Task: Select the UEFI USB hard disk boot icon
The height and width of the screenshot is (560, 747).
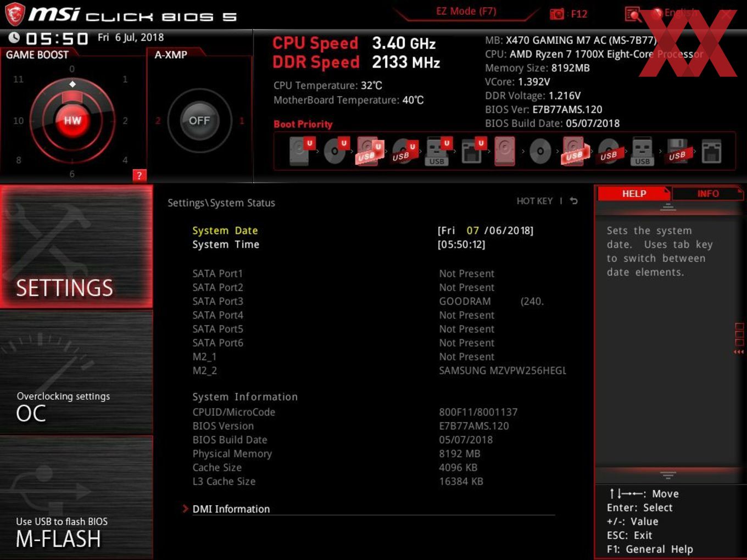Action: coord(369,151)
